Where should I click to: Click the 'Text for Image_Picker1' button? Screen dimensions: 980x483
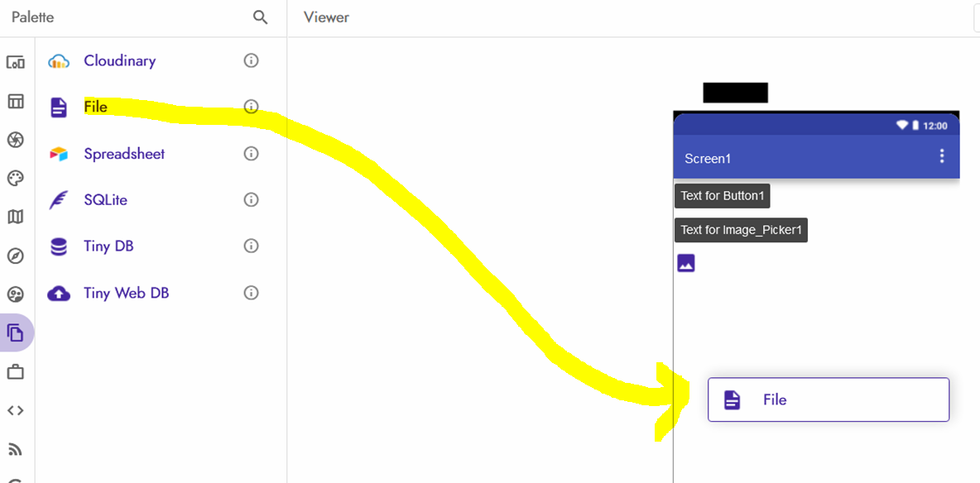[742, 230]
